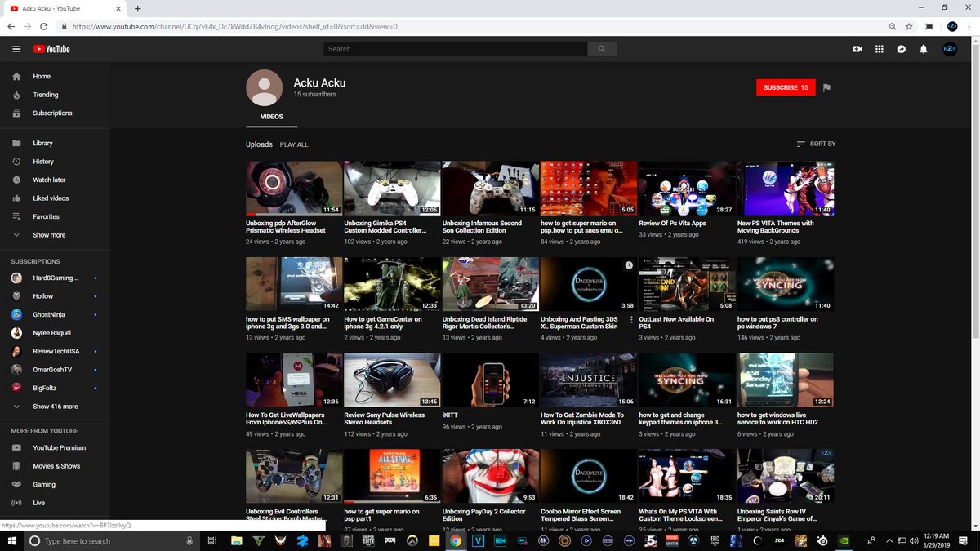Open the YouTube hamburger guide menu
Image resolution: width=980 pixels, height=551 pixels.
point(16,49)
